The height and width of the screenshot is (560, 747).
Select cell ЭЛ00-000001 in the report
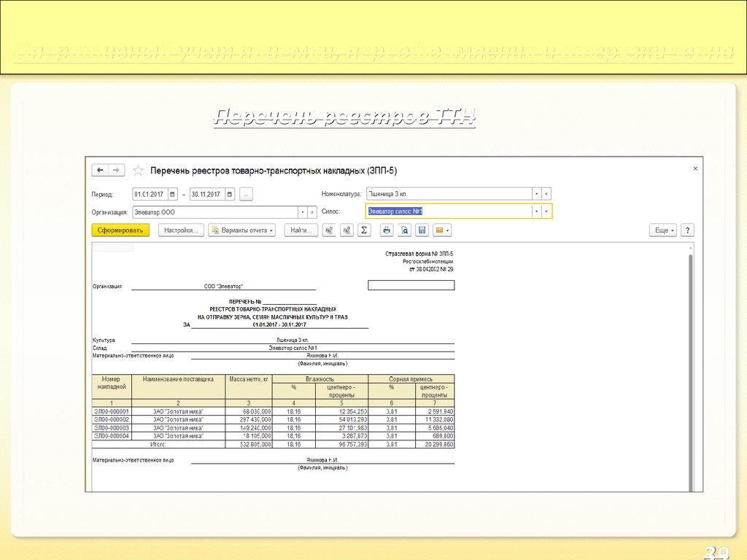click(x=112, y=411)
